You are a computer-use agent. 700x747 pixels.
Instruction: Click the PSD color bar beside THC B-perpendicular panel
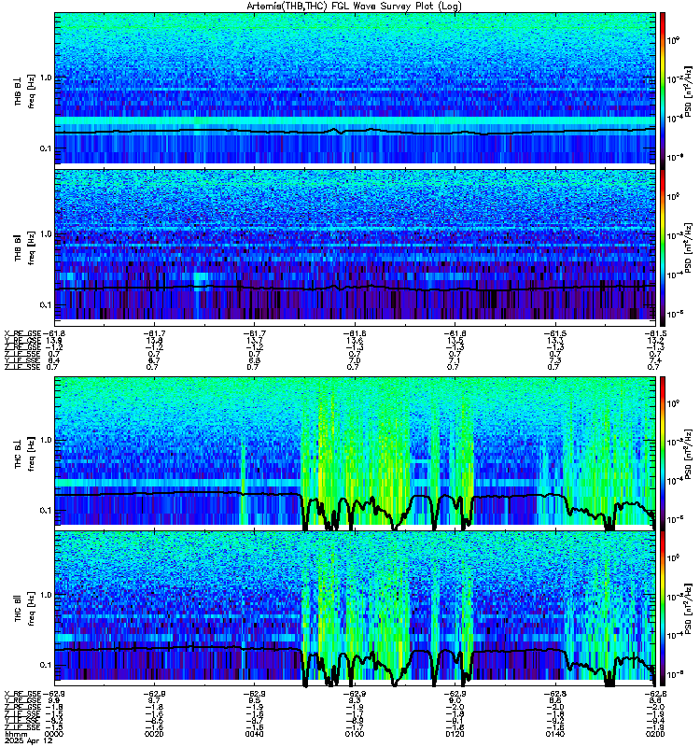pos(663,454)
